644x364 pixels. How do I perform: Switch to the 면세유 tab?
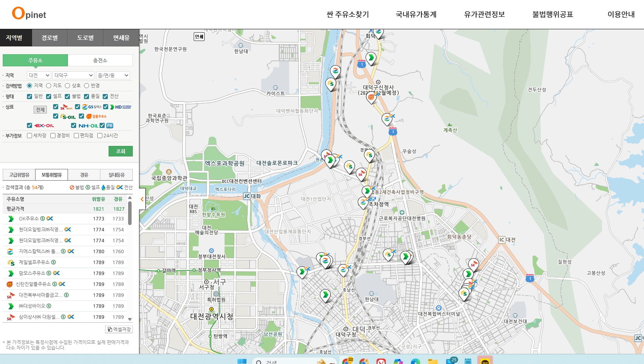point(121,38)
